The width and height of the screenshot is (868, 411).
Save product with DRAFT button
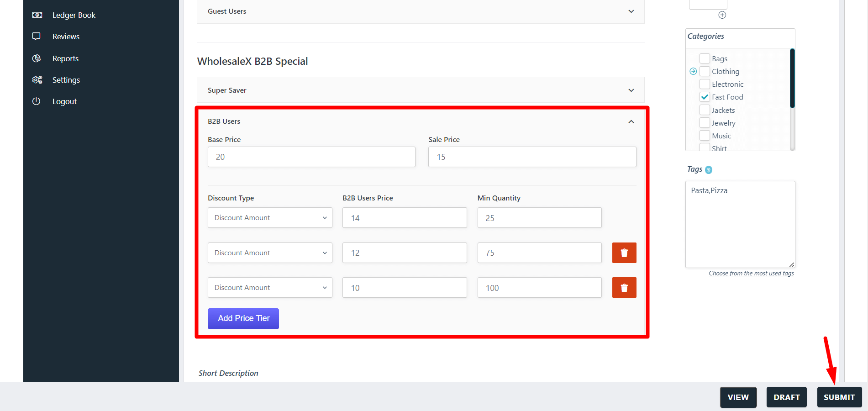tap(786, 397)
